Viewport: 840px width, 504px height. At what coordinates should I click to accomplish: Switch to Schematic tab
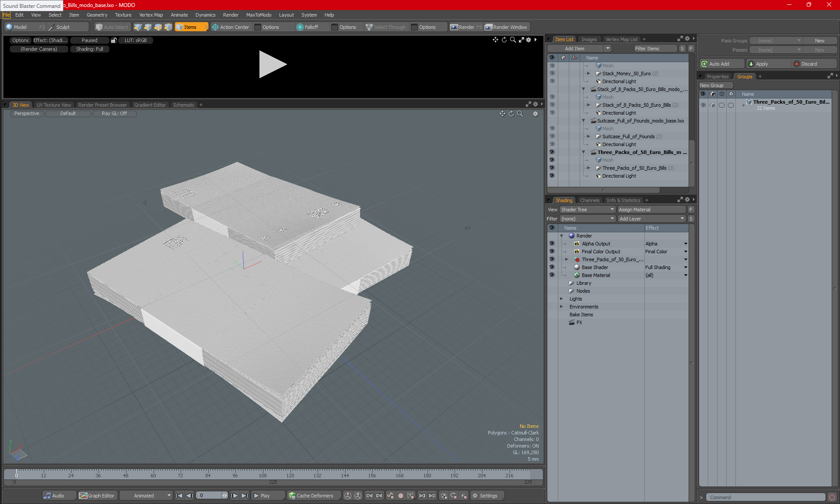(184, 105)
